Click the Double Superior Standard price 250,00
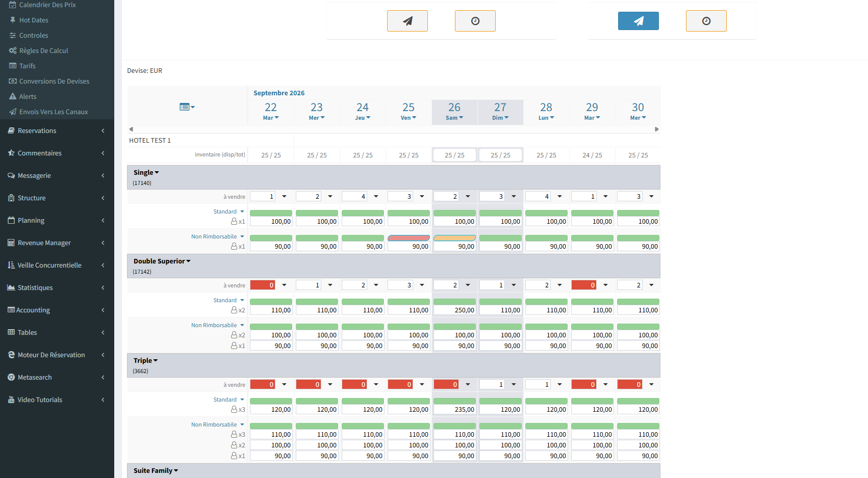Viewport: 868px width, 478px height. point(454,310)
